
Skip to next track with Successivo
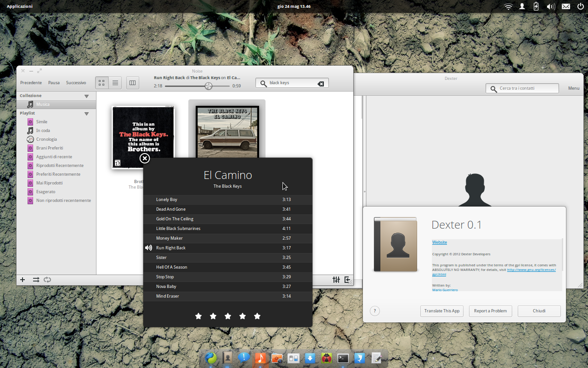76,83
